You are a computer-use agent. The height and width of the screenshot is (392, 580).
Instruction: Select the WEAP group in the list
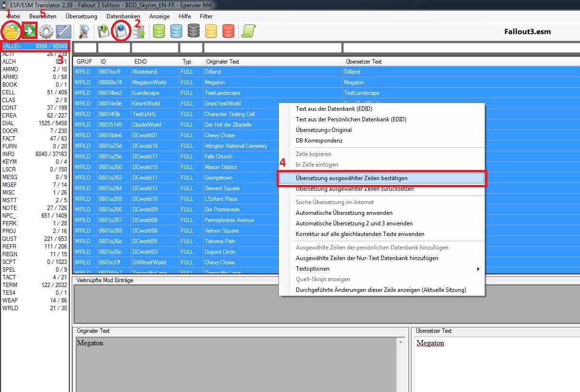tap(35, 301)
